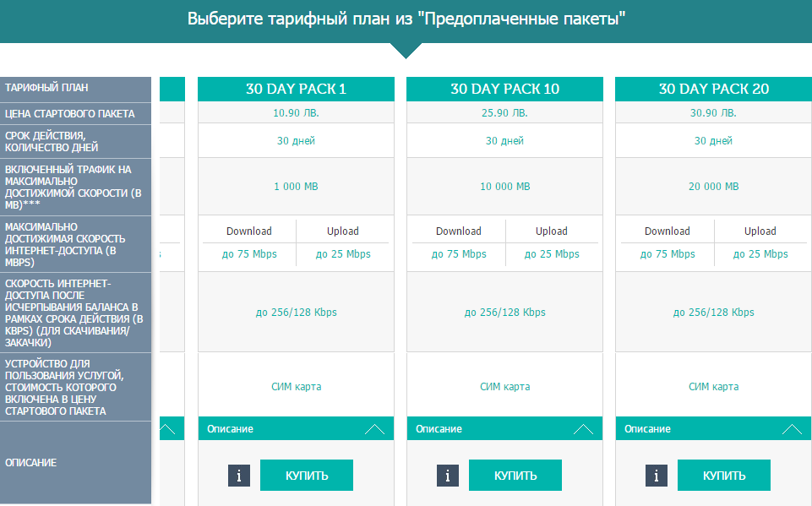Click info icon for 30 Day Pack 1
The image size is (812, 506).
tap(239, 476)
